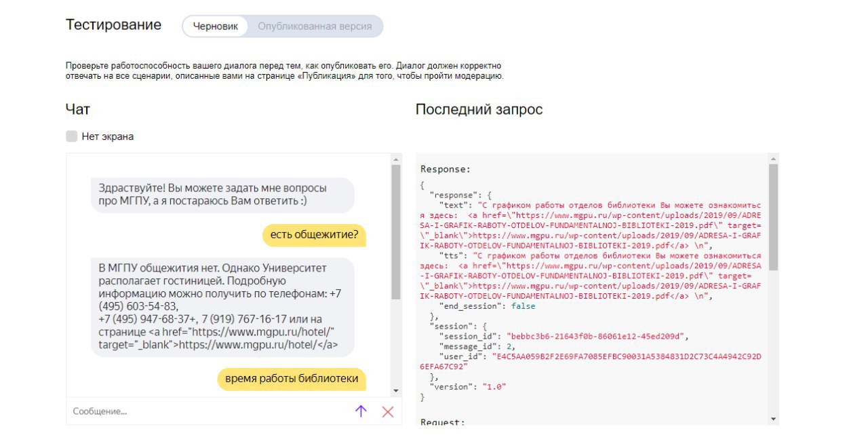The image size is (868, 448).
Task: Enable the 'Нет экрана' checkbox
Action: click(x=72, y=136)
